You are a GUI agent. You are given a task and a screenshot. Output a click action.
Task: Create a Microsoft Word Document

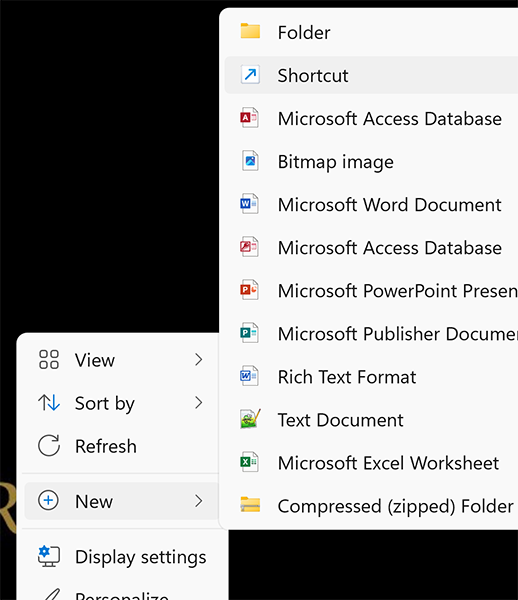[371, 204]
